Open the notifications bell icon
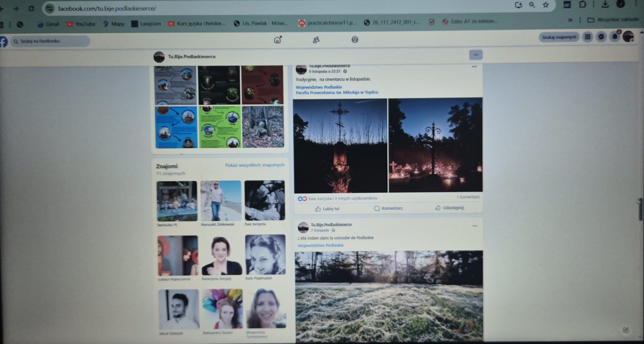This screenshot has width=644, height=344. tap(615, 37)
